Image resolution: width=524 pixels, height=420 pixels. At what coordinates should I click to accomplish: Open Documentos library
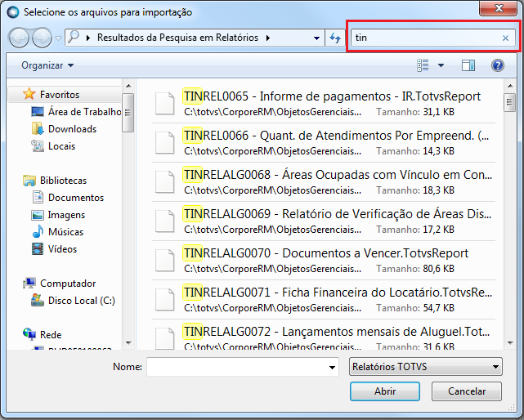[76, 198]
